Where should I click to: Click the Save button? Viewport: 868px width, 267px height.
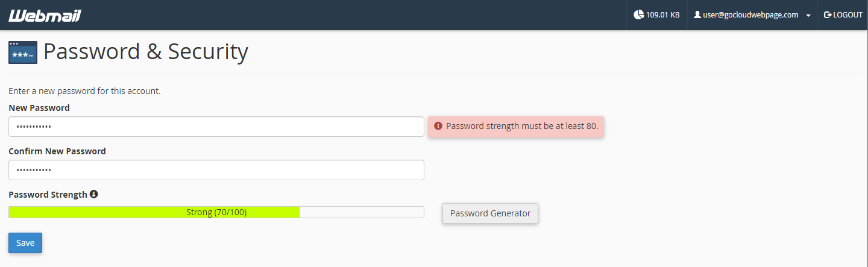coord(25,243)
